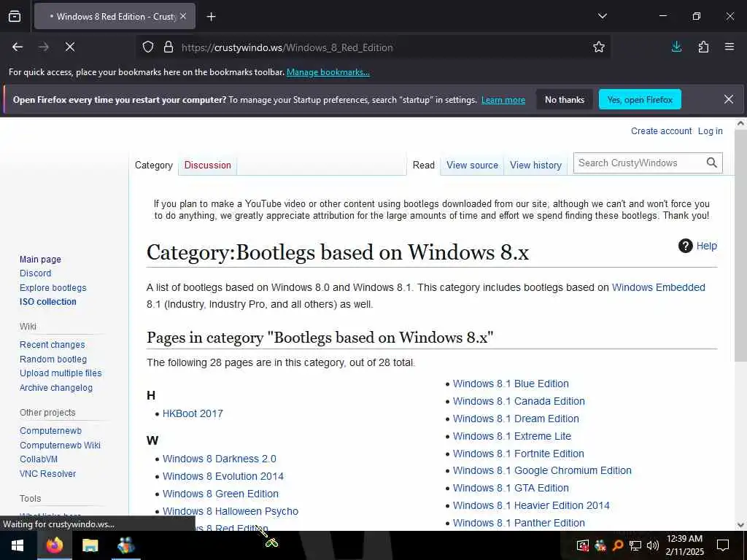747x560 pixels.
Task: Choose No thanks in the startup prompt
Action: click(x=565, y=99)
